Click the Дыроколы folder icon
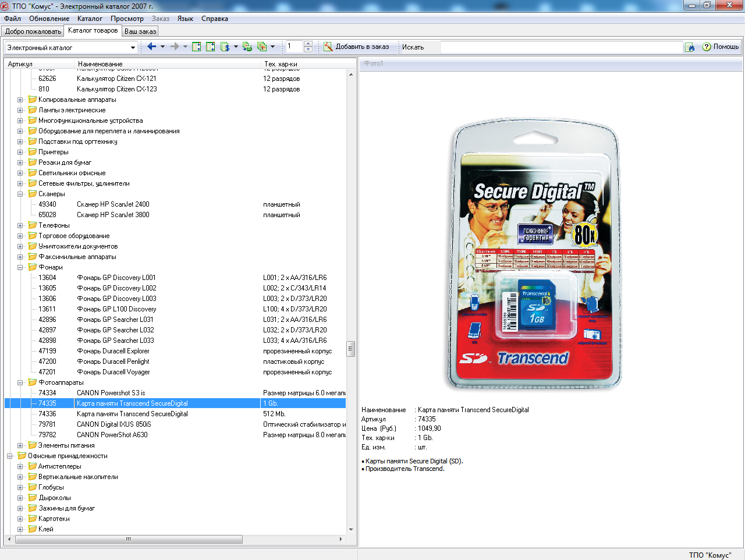Screen dimensions: 745x560 (x=33, y=498)
